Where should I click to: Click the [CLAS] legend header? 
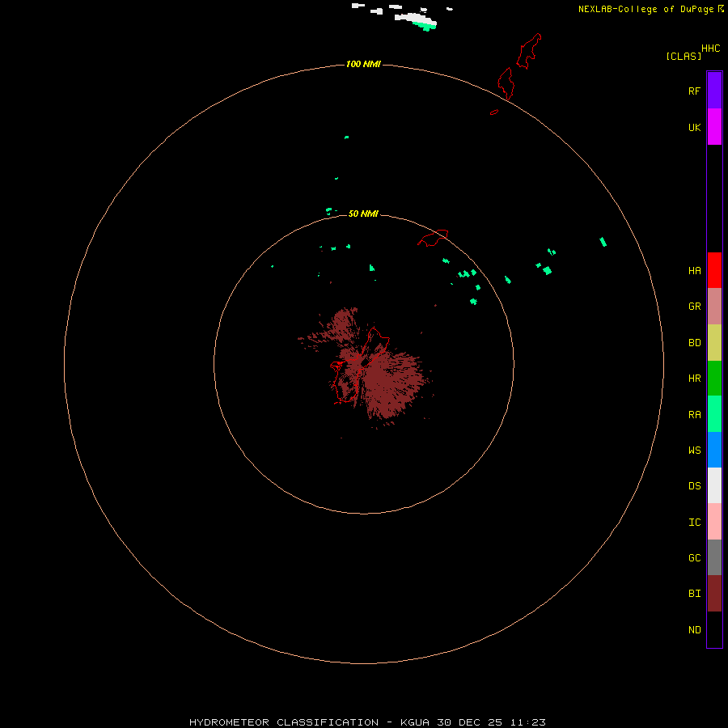[x=684, y=56]
